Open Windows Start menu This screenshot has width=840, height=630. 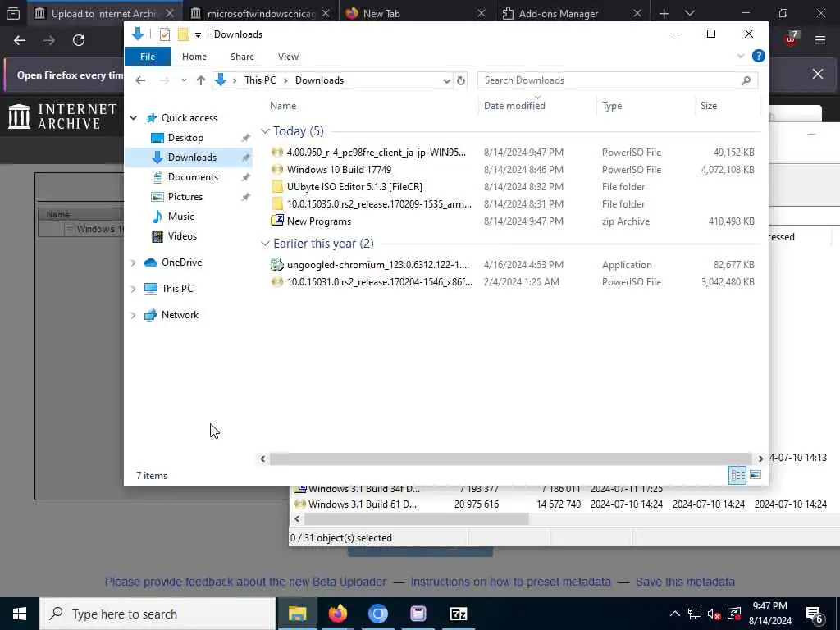pos(20,614)
